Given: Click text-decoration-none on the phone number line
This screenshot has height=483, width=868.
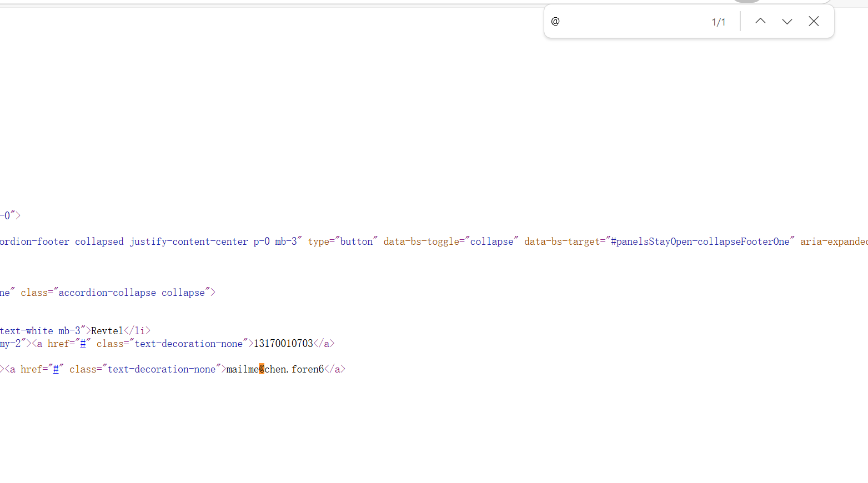Looking at the screenshot, I should click(189, 344).
